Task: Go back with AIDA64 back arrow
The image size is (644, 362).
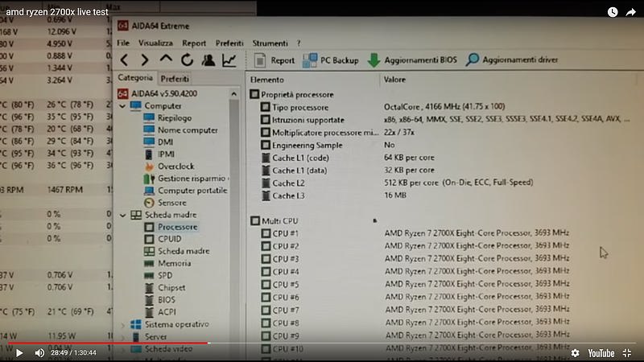Action: click(125, 60)
